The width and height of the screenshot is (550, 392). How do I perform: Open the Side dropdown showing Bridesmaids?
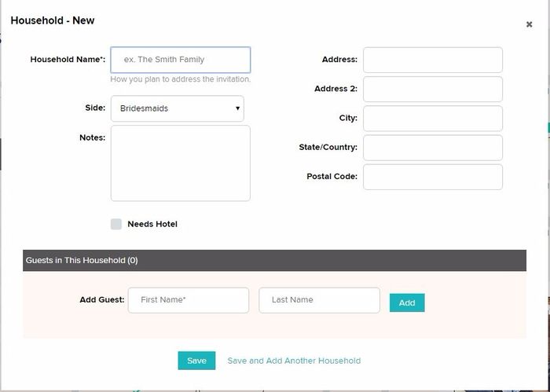(177, 108)
